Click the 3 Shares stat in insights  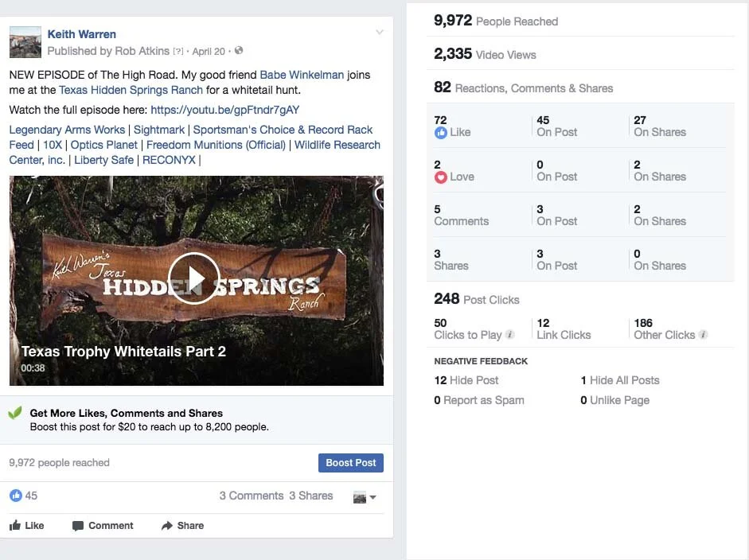coord(451,259)
